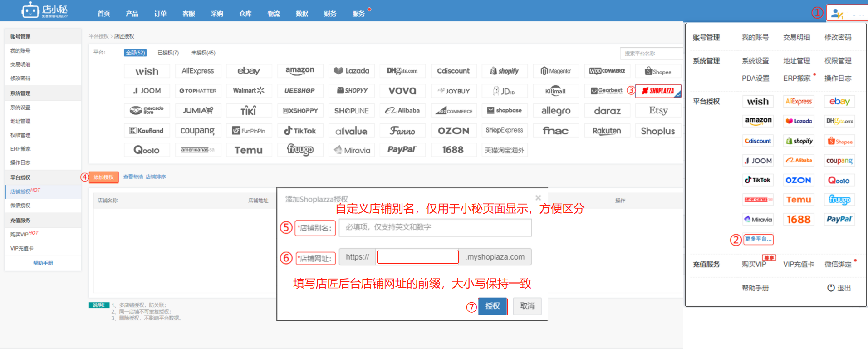Viewport: 868px width, 349px height.
Task: Select the Wish platform logo in the grid
Action: click(147, 71)
